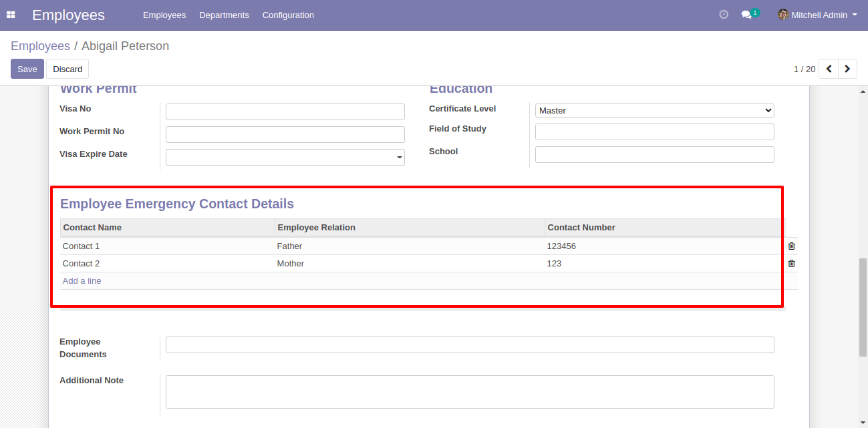The width and height of the screenshot is (868, 428).
Task: Click the page vertical scrollbar
Action: pos(863,307)
